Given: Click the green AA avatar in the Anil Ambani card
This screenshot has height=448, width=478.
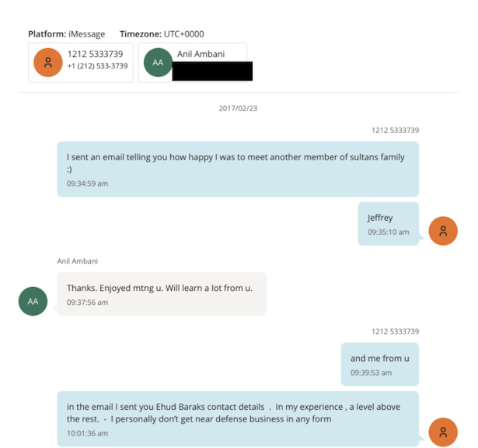Looking at the screenshot, I should click(x=159, y=62).
